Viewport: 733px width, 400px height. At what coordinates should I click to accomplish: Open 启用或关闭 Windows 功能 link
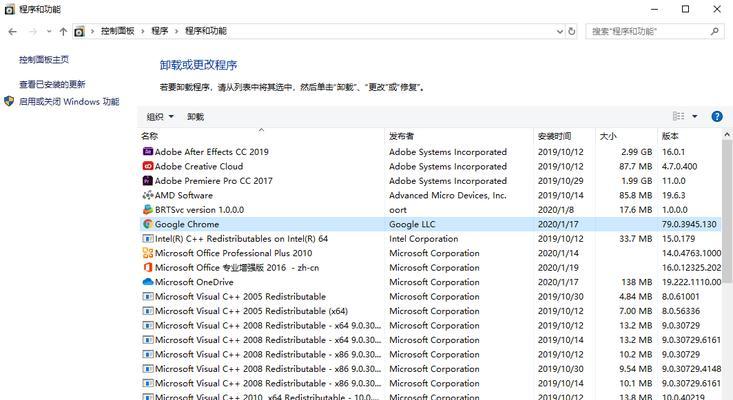[x=69, y=101]
